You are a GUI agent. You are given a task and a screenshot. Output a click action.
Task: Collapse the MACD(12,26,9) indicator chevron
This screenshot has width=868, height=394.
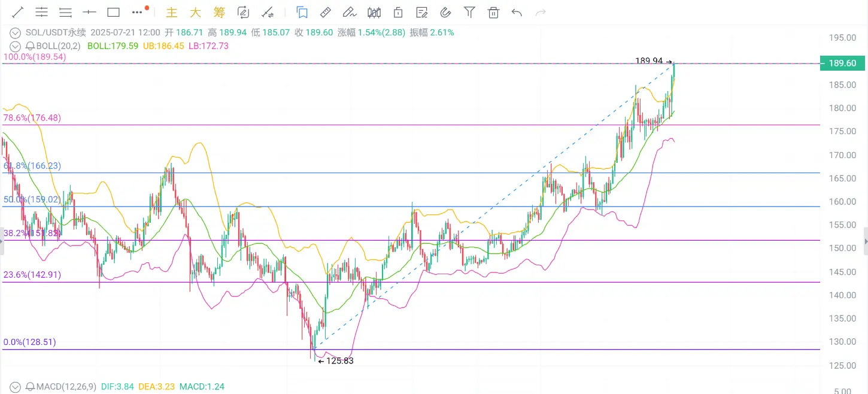pyautogui.click(x=16, y=387)
